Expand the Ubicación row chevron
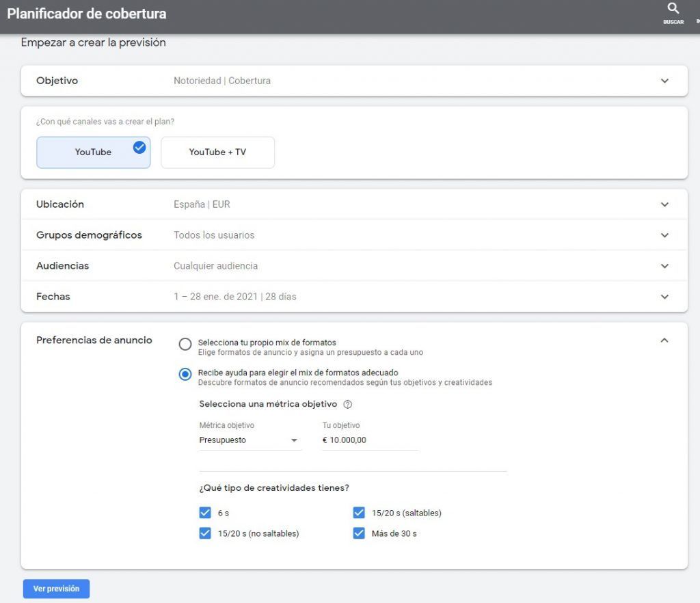 click(x=664, y=204)
